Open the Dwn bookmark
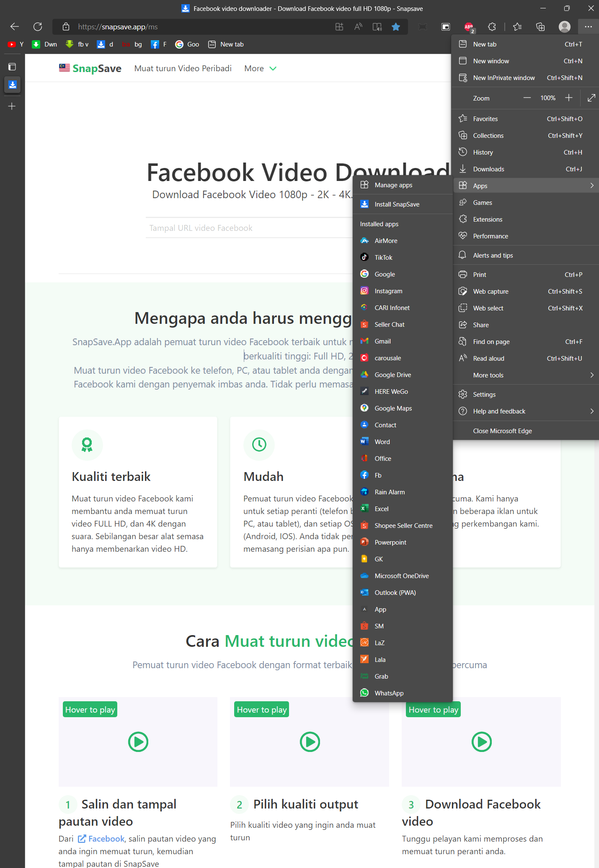Viewport: 599px width, 868px height. tap(45, 44)
